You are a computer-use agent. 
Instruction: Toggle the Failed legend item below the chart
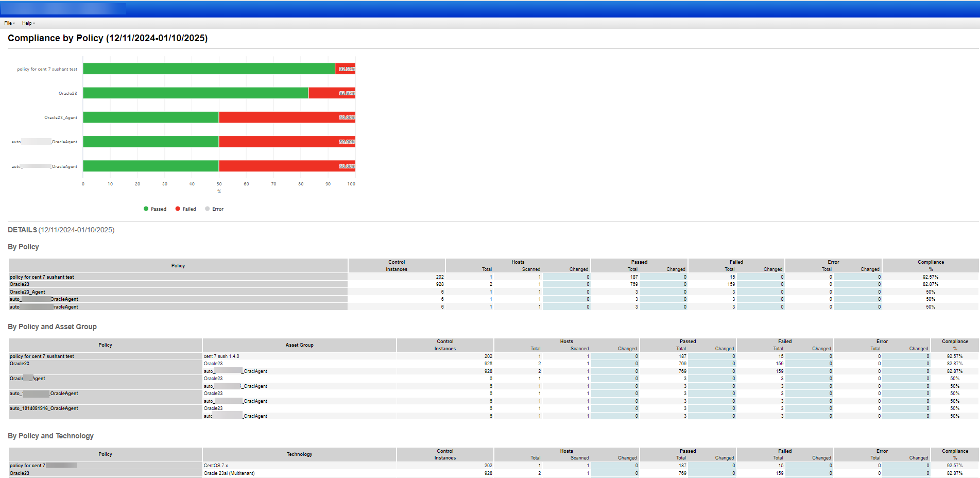tap(189, 209)
